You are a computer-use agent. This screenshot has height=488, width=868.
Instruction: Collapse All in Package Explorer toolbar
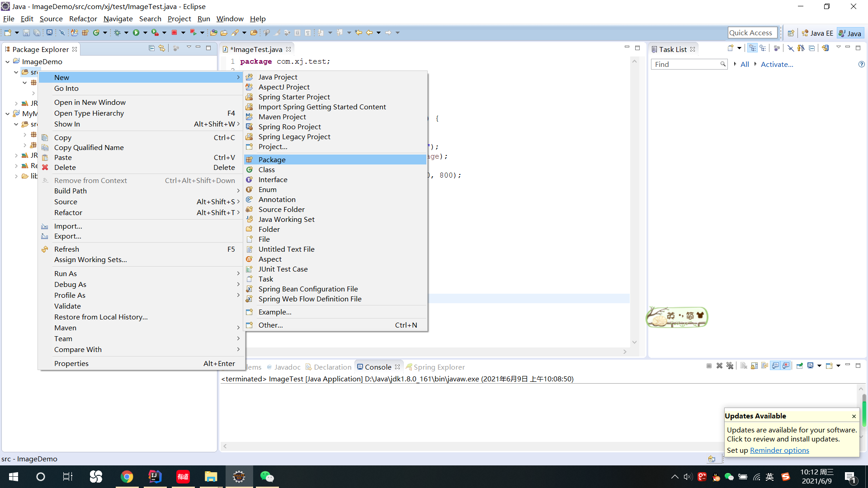tap(152, 48)
